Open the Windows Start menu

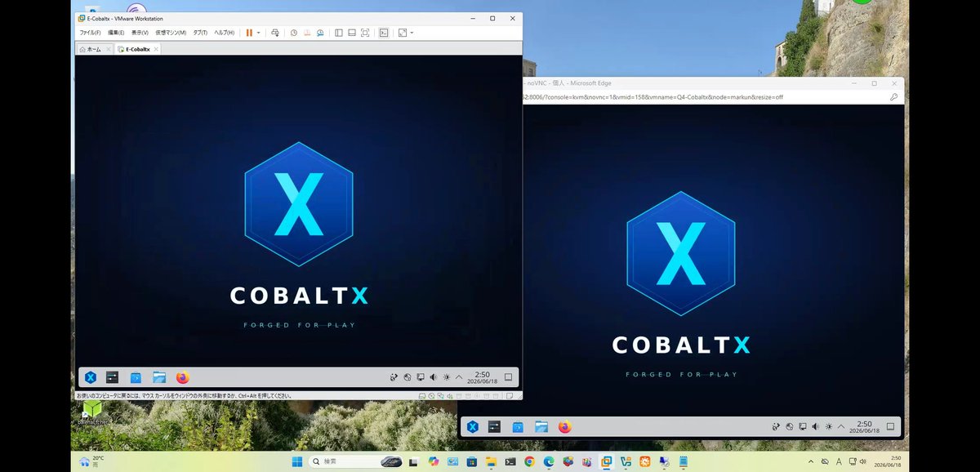pos(296,461)
